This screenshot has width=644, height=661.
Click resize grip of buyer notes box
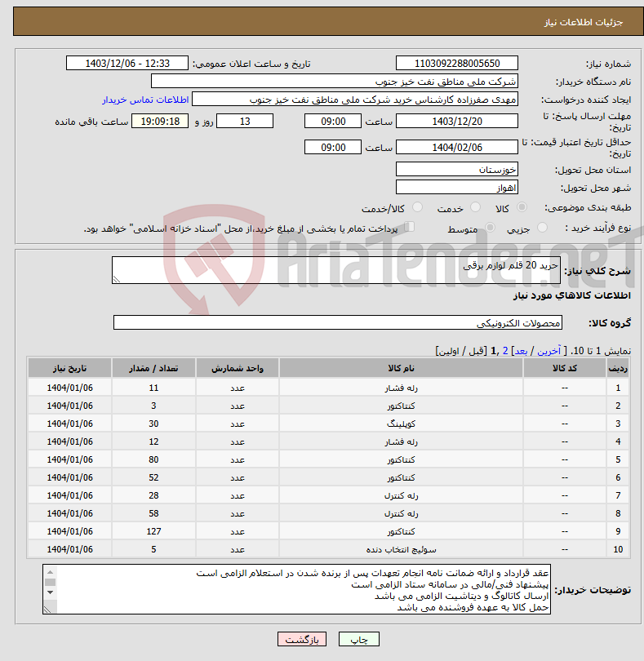(47, 609)
